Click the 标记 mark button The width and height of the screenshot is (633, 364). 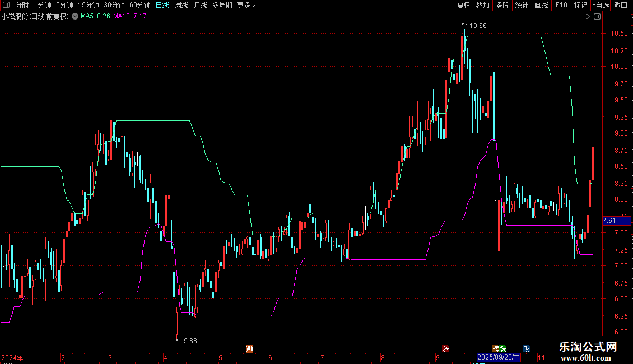coord(580,5)
